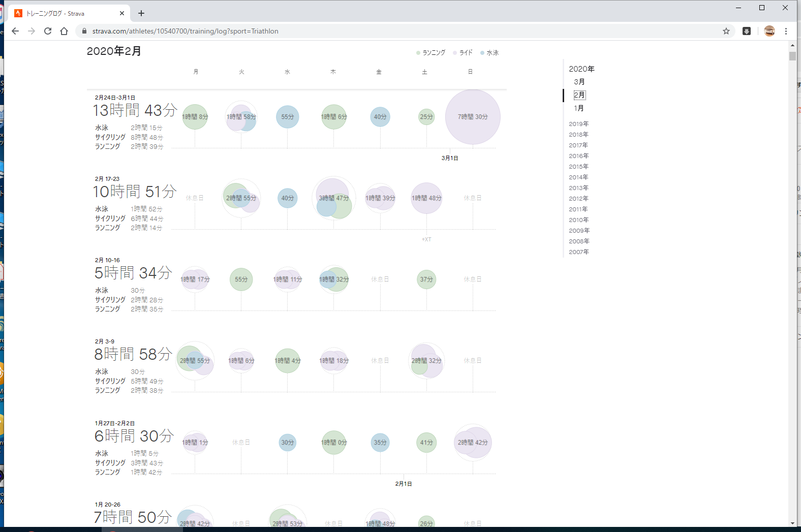Image resolution: width=801 pixels, height=532 pixels.
Task: Open the 2007年 training log
Action: (578, 252)
